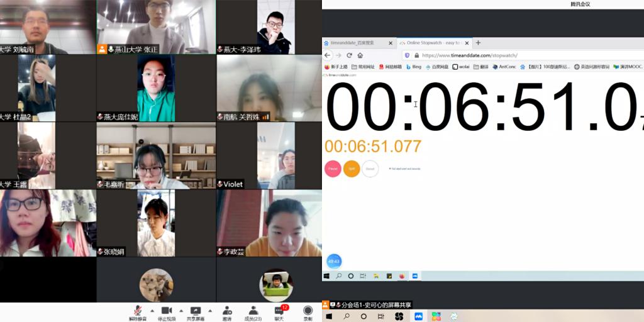This screenshot has width=644, height=322.
Task: Open the Windows Start menu on the bottom taskbar
Action: pos(328,316)
